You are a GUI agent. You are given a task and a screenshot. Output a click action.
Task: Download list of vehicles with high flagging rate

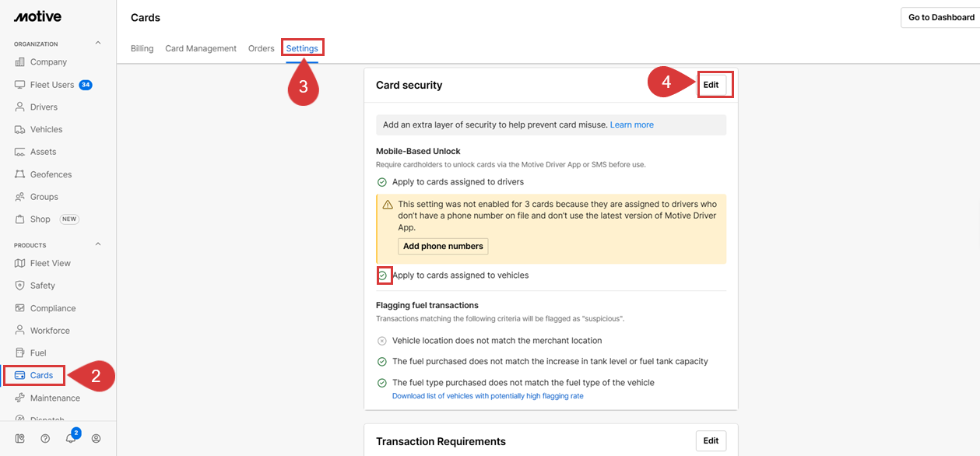487,396
